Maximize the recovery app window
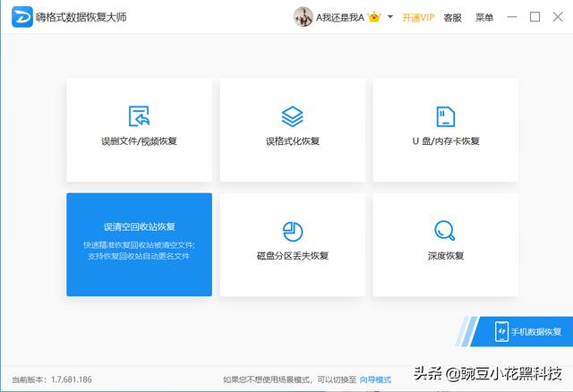The width and height of the screenshot is (573, 392). (535, 17)
